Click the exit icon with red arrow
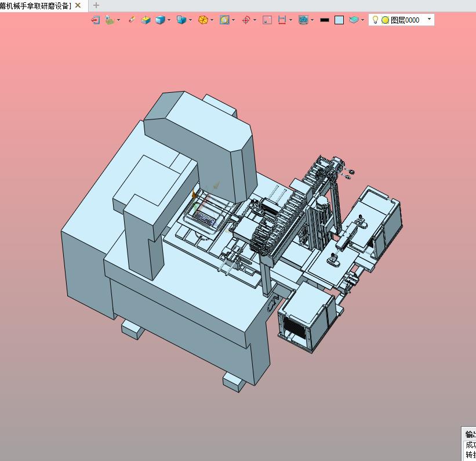Image resolution: width=476 pixels, height=461 pixels. point(96,20)
